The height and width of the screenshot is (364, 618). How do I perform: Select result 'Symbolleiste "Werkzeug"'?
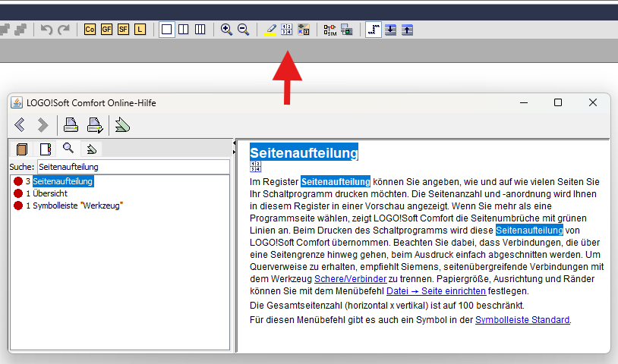pos(78,206)
